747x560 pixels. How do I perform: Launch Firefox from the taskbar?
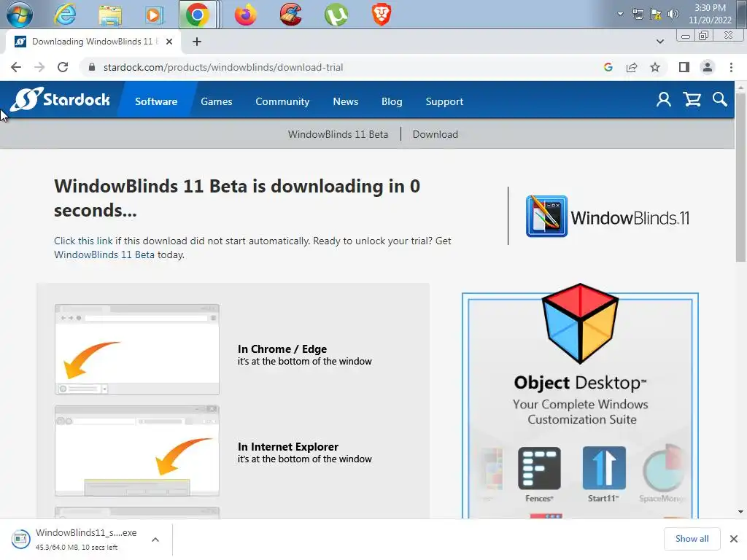[x=245, y=15]
